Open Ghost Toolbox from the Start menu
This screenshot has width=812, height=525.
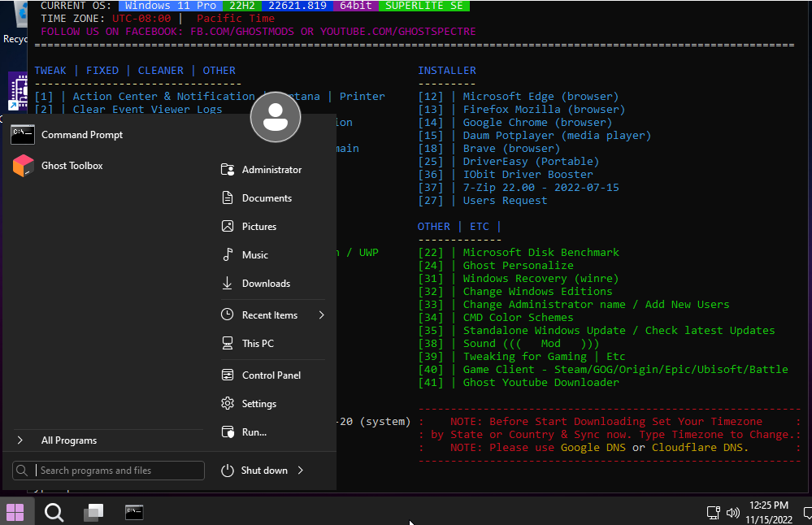tap(72, 166)
